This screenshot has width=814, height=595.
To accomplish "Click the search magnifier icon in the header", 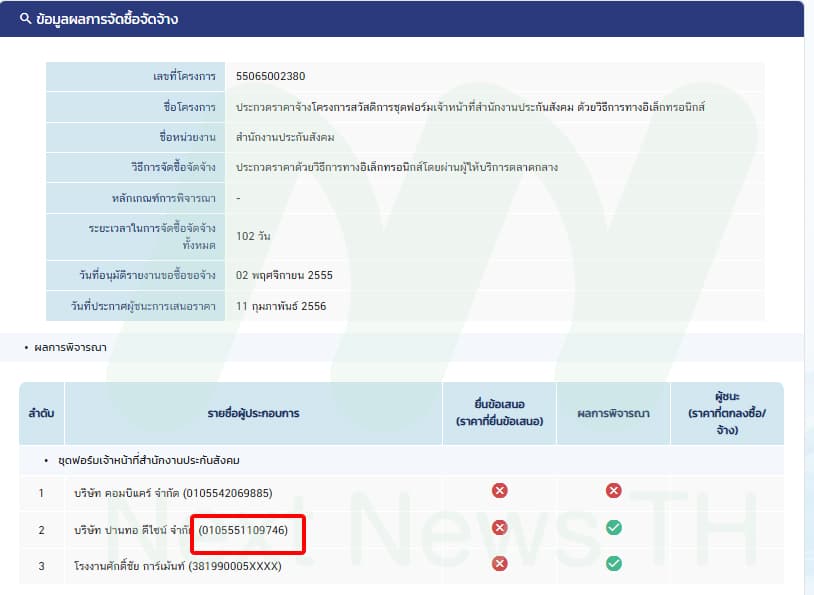I will tap(26, 19).
